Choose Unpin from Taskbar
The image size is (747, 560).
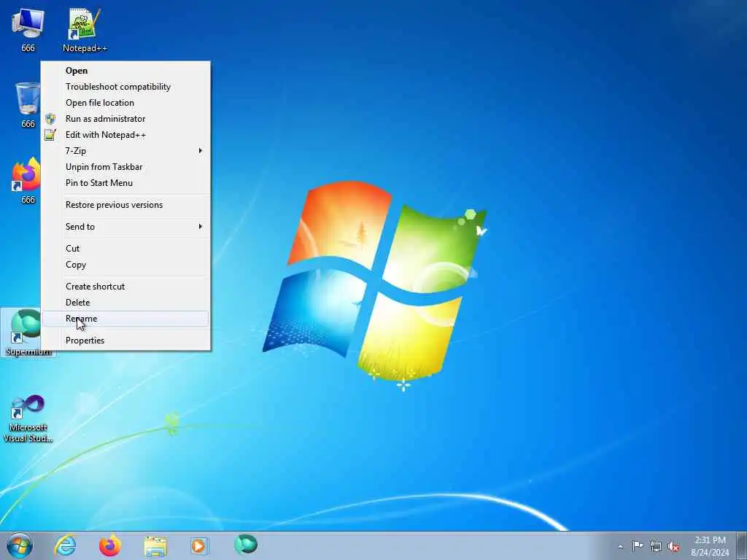click(125, 167)
